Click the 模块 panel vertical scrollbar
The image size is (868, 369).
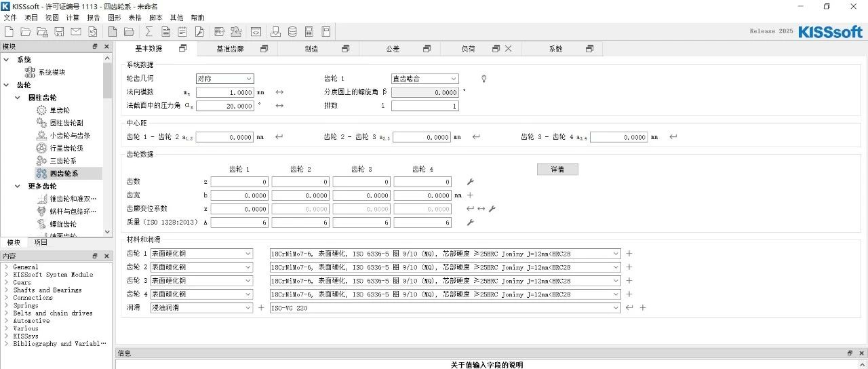click(107, 144)
